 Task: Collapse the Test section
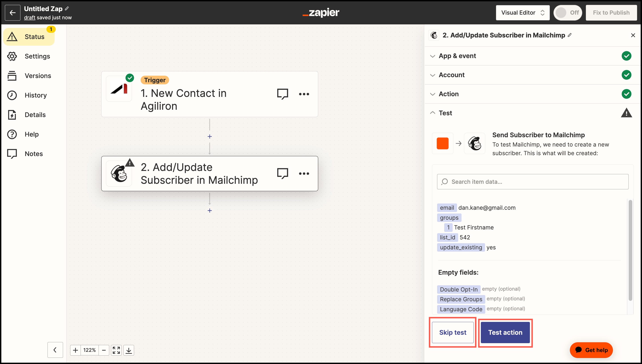click(x=445, y=113)
